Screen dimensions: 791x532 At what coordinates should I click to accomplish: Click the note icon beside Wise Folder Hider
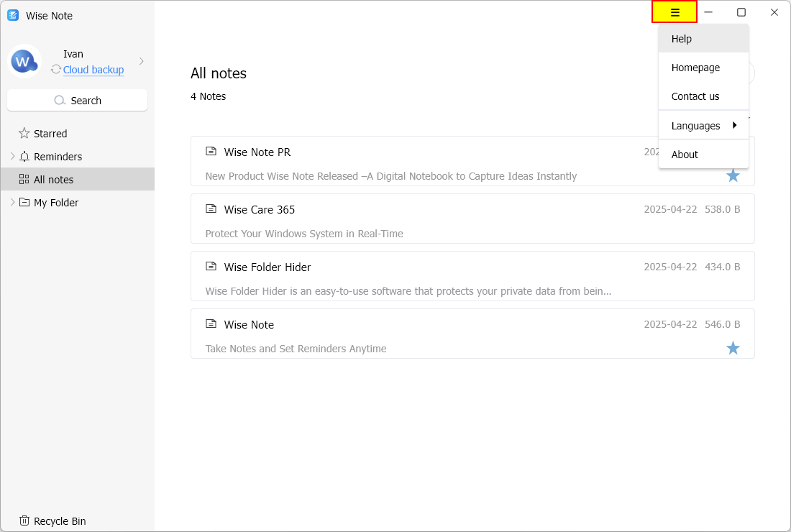(211, 266)
